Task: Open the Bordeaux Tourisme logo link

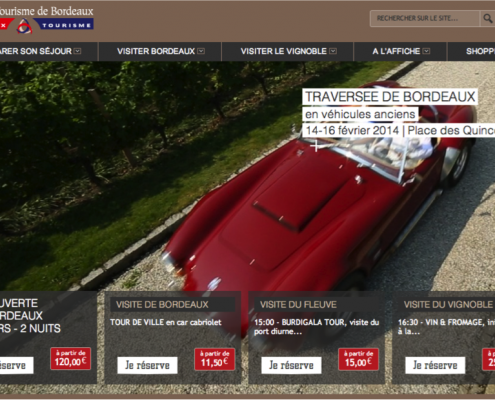Action: 47,20
